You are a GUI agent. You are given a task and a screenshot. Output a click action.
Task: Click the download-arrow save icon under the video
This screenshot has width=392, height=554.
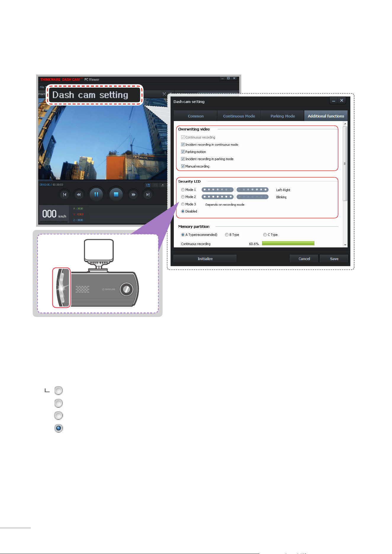click(x=163, y=185)
